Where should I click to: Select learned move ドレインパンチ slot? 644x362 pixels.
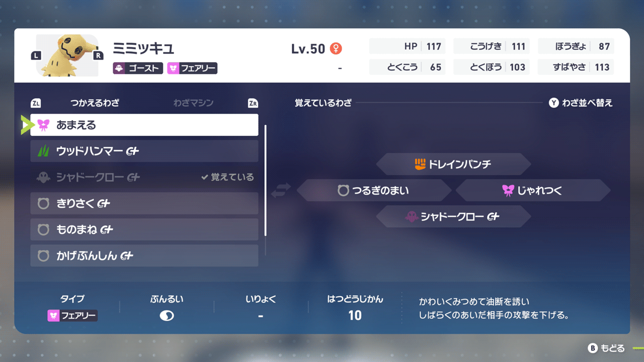point(453,164)
